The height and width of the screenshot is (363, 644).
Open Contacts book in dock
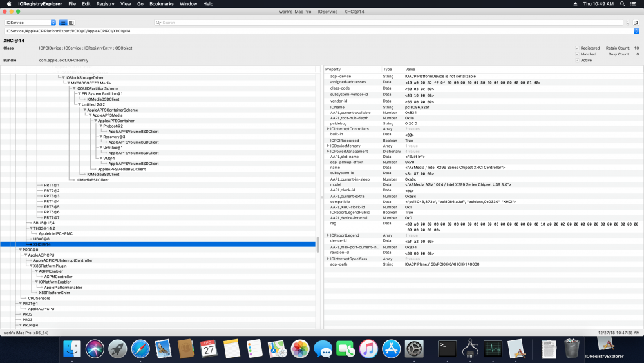pos(186,349)
